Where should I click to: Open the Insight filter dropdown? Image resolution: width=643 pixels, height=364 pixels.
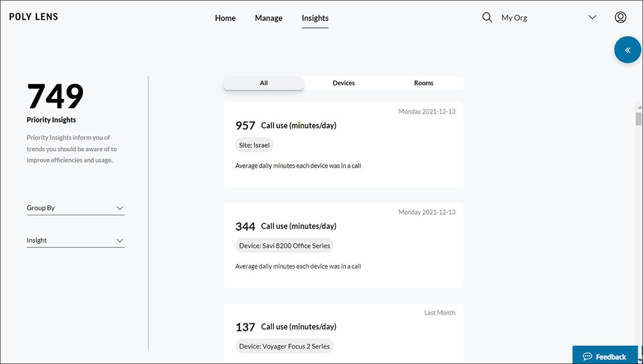tap(75, 240)
